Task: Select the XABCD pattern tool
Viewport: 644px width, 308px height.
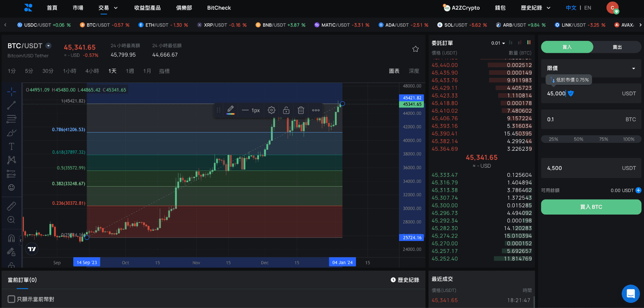Action: point(11,160)
